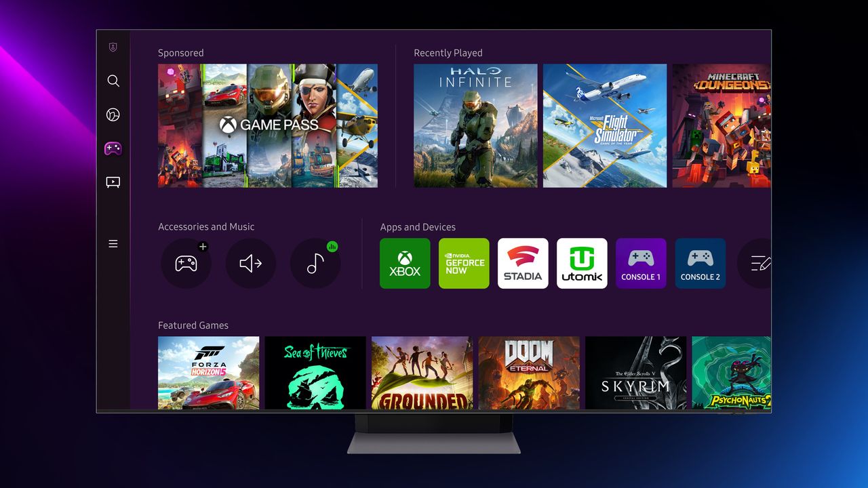The image size is (868, 488).
Task: Open the edit list icon in Apps and Devices
Action: coord(755,264)
